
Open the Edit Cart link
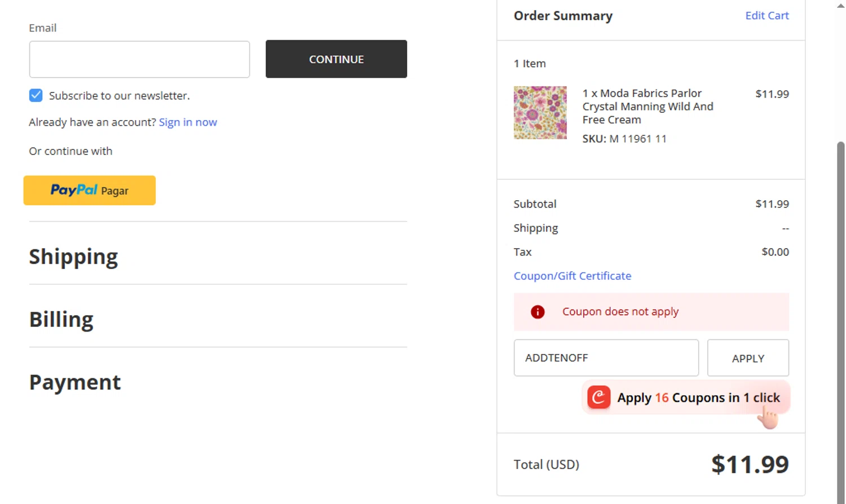tap(766, 16)
